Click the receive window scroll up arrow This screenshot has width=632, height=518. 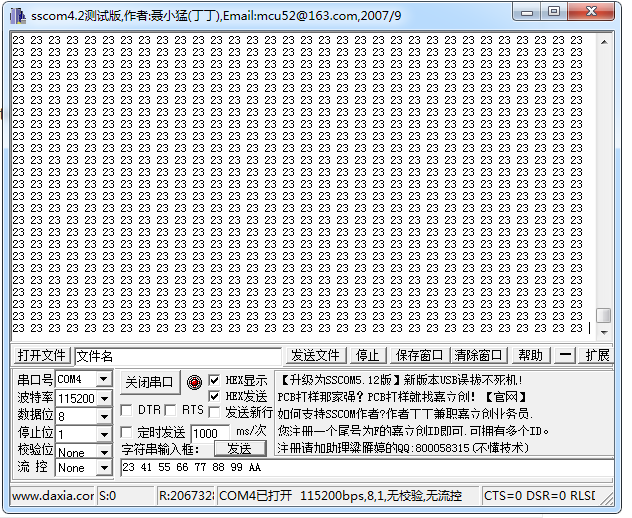click(604, 42)
